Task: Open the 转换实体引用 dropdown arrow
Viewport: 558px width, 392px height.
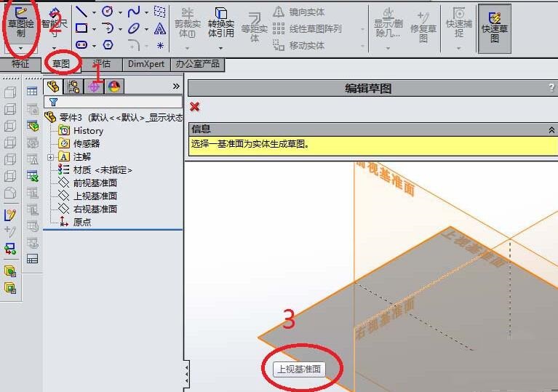Action: tap(221, 48)
